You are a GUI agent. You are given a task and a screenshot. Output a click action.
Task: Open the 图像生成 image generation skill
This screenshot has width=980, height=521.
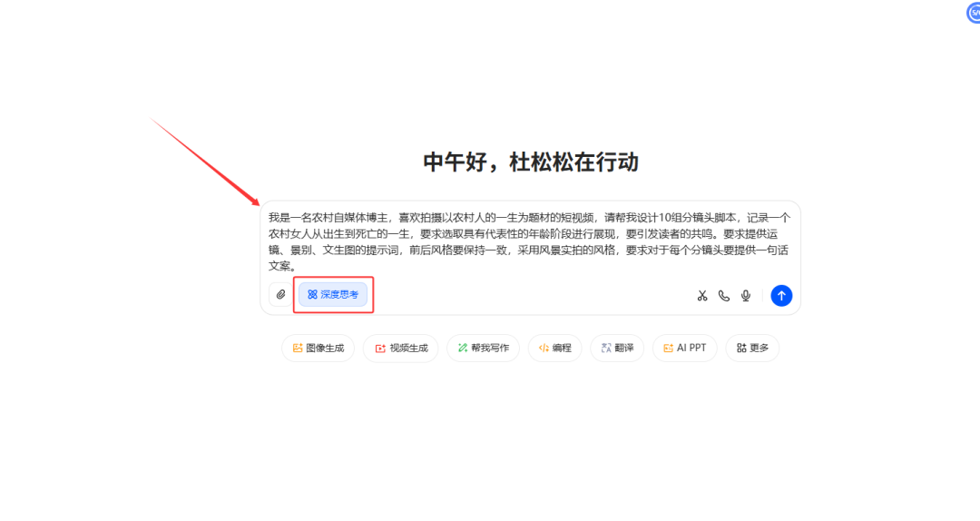click(x=318, y=348)
